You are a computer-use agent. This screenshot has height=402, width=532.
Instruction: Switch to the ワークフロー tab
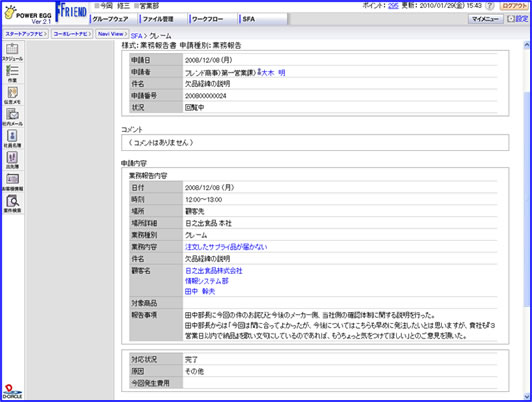tap(213, 19)
